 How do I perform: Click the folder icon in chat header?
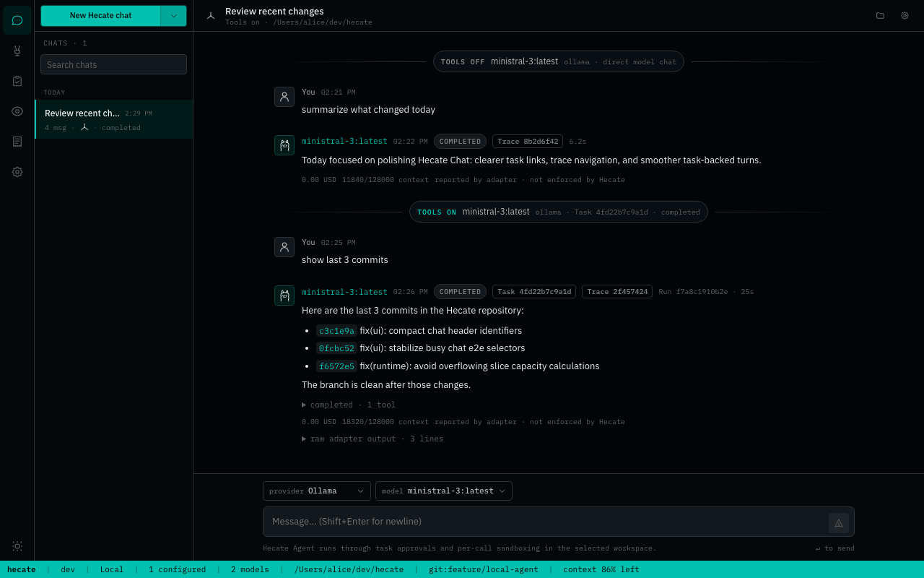pos(880,15)
